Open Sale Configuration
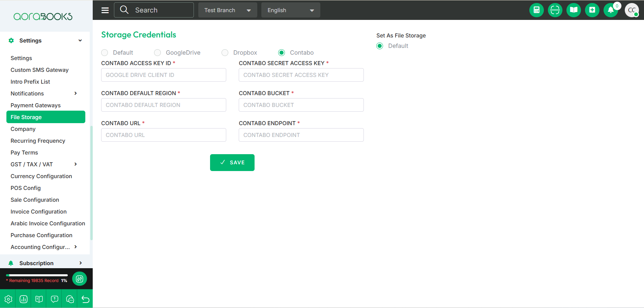This screenshot has height=308, width=644. pyautogui.click(x=35, y=200)
